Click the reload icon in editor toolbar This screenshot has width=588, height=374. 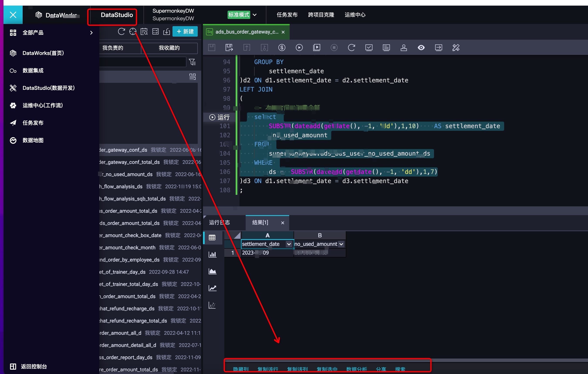point(351,48)
